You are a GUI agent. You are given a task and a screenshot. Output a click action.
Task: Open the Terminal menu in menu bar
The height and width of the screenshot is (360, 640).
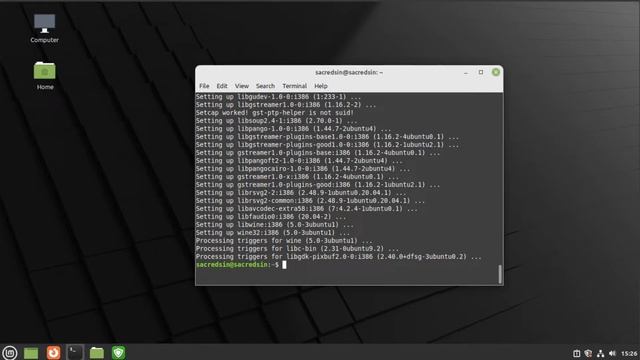pos(294,86)
